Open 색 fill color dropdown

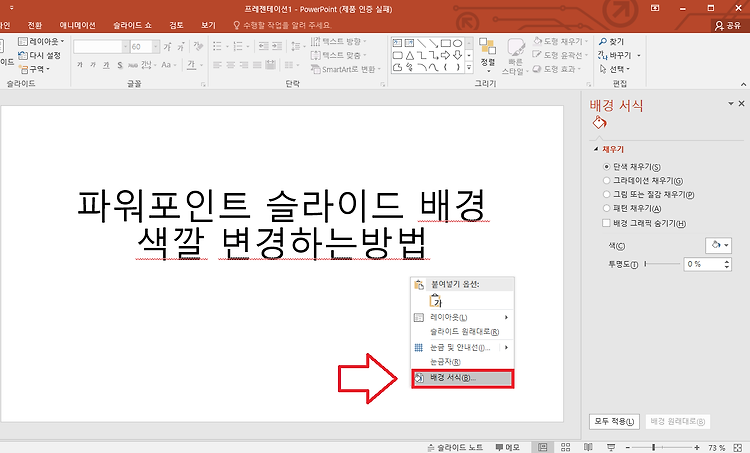718,245
